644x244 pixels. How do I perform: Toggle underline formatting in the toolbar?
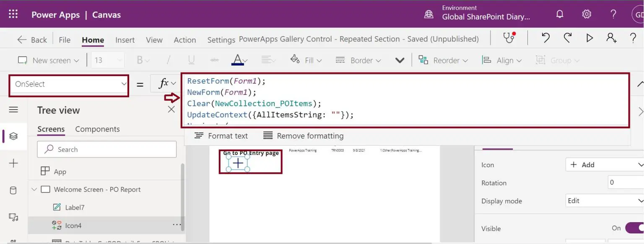tap(192, 60)
